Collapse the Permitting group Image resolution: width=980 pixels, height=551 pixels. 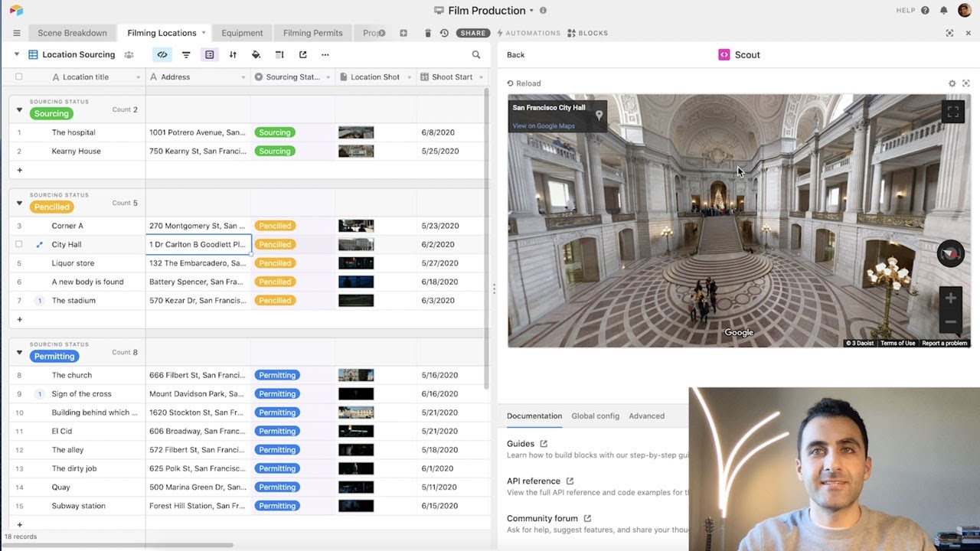pyautogui.click(x=19, y=352)
